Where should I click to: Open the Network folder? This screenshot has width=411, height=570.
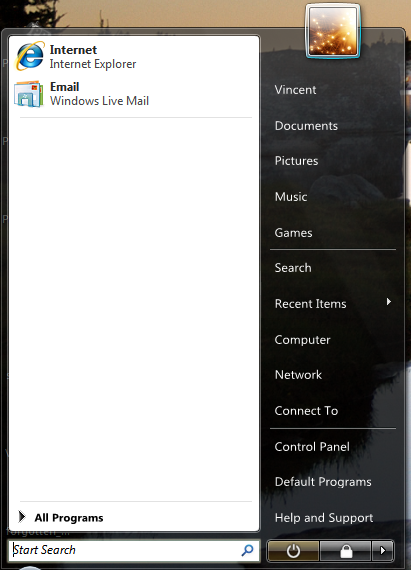click(298, 375)
